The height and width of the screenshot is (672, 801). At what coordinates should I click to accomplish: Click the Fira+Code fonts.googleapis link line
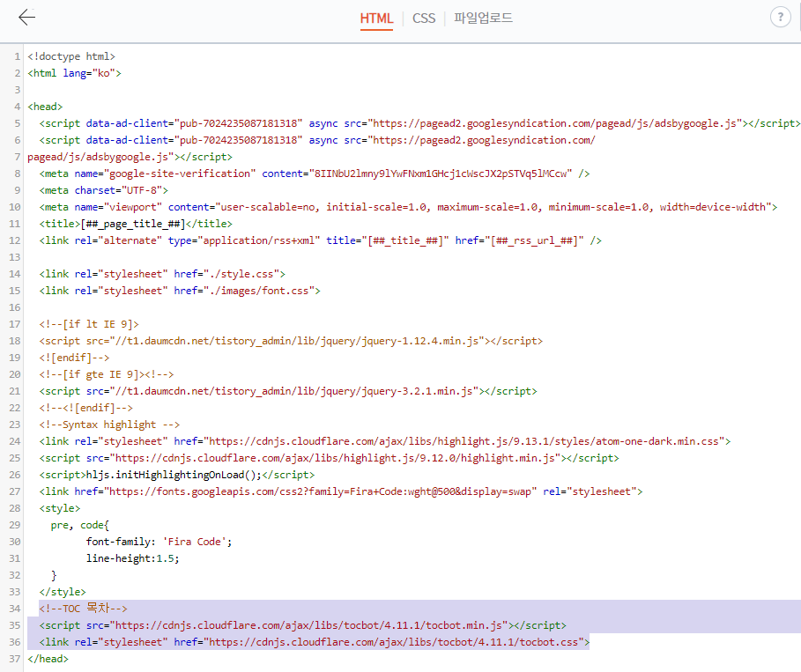(341, 491)
